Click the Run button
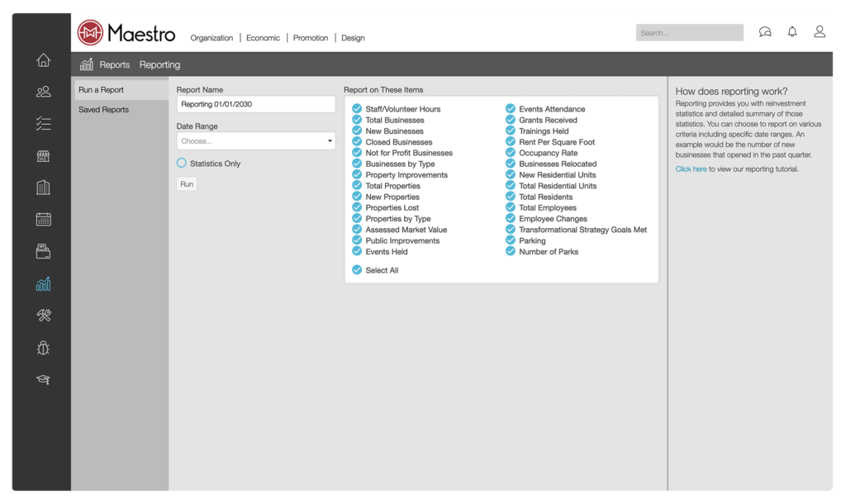846x504 pixels. tap(186, 183)
